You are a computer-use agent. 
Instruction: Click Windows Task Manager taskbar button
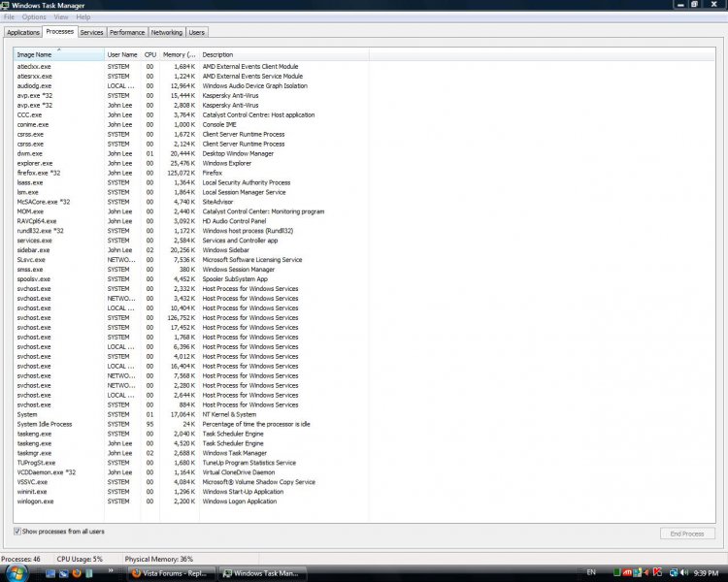(262, 573)
